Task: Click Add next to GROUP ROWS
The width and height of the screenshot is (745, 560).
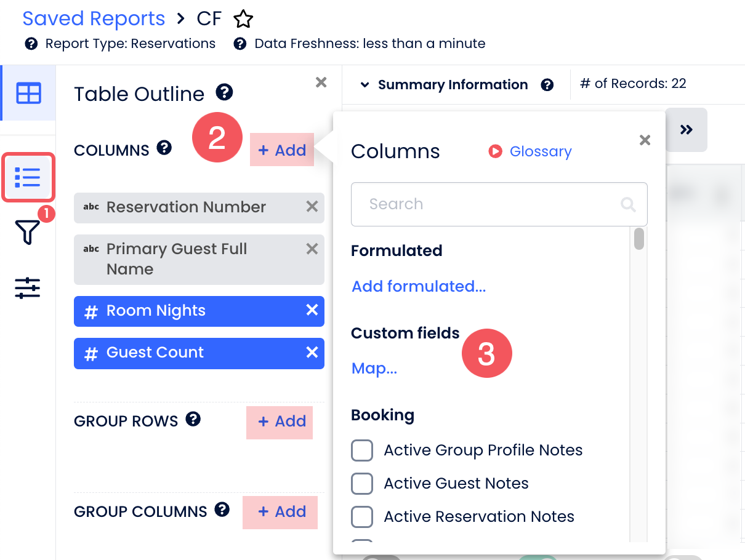Action: (x=281, y=422)
